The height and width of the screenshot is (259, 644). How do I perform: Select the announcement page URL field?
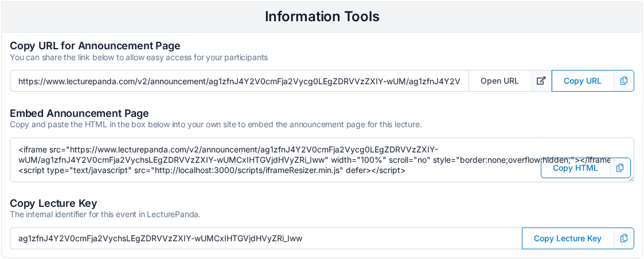coord(239,81)
